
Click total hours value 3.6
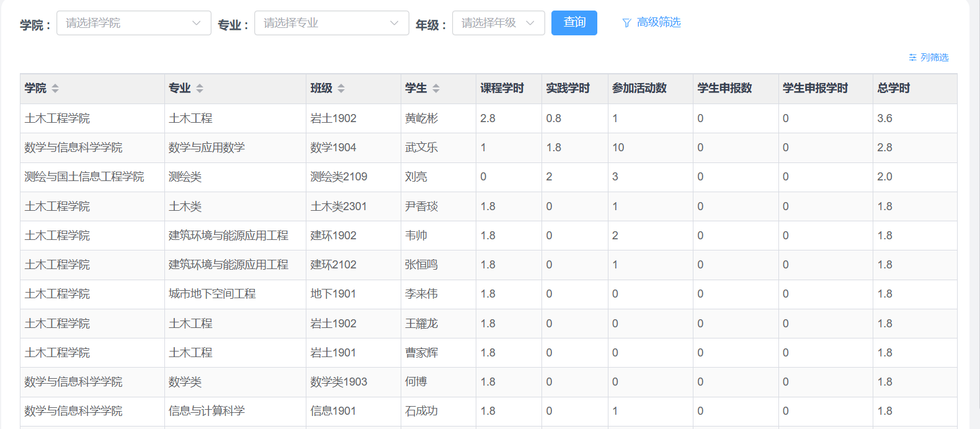[884, 118]
